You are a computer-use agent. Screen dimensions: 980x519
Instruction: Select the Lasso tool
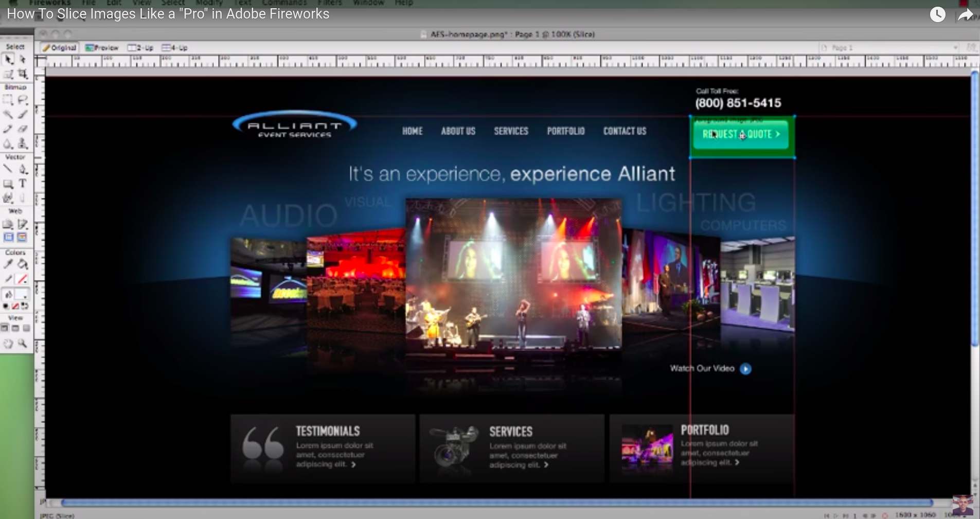coord(23,100)
